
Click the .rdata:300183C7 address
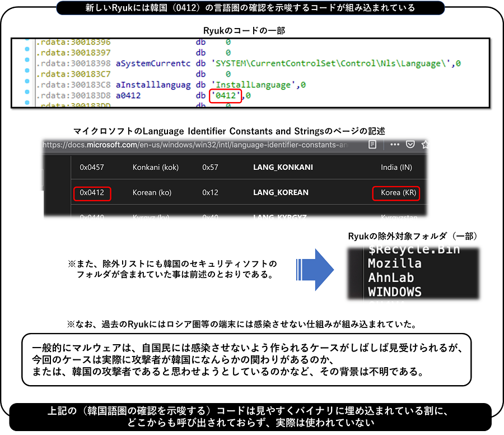tap(73, 75)
